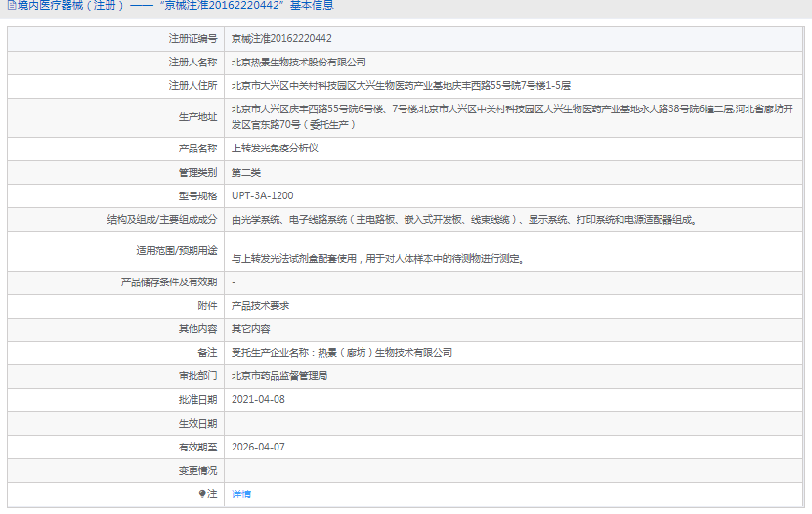Select registration number 京械注准20162220442 value
Screen dimensions: 812x514
tap(281, 39)
